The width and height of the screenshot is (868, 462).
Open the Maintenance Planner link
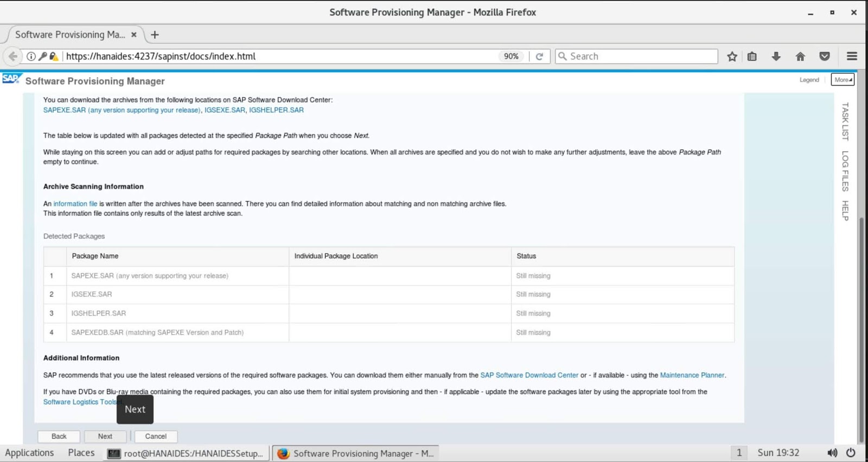point(692,375)
